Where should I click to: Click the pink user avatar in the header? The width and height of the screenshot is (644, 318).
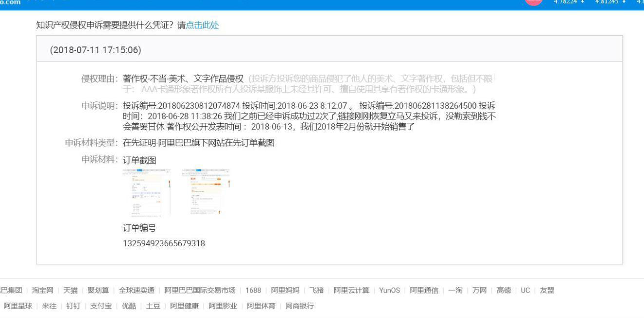[x=534, y=1]
